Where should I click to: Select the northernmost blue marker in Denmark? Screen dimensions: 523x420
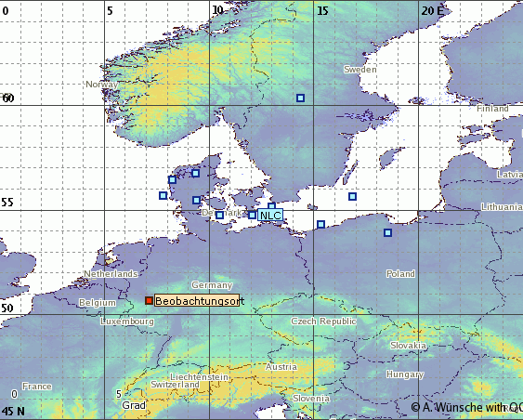point(196,173)
